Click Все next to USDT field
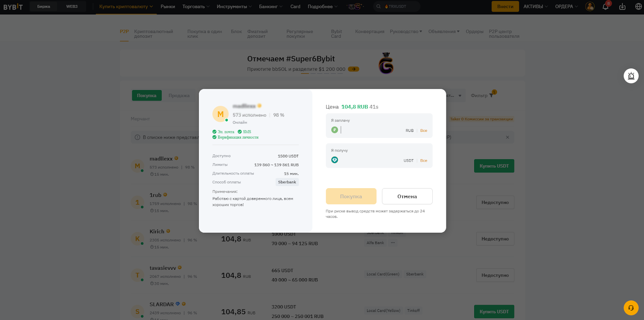Viewport: 644px width, 320px height. pos(423,160)
